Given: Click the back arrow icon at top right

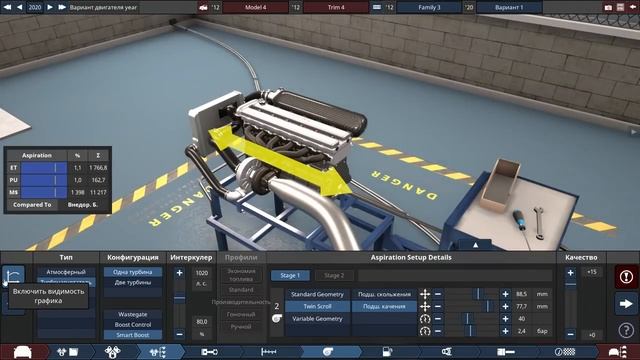Looking at the screenshot, I should (633, 7).
